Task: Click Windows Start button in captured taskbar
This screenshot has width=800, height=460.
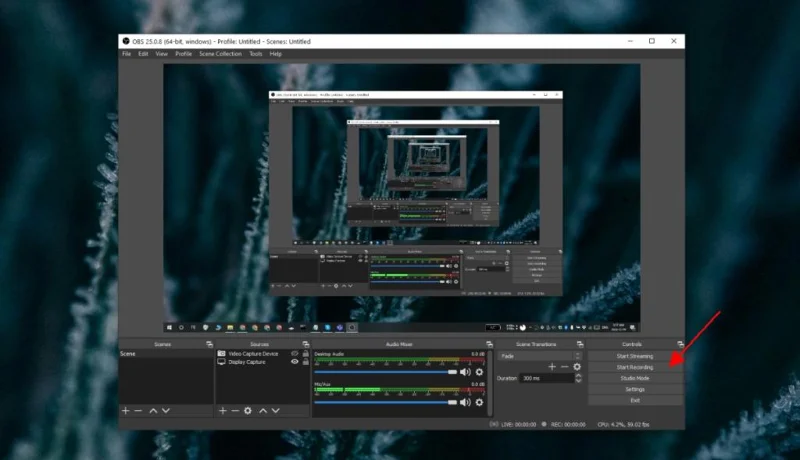Action: [169, 327]
